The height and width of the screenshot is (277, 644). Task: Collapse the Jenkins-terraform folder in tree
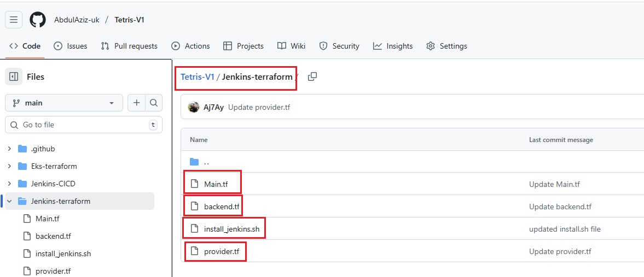click(x=9, y=201)
